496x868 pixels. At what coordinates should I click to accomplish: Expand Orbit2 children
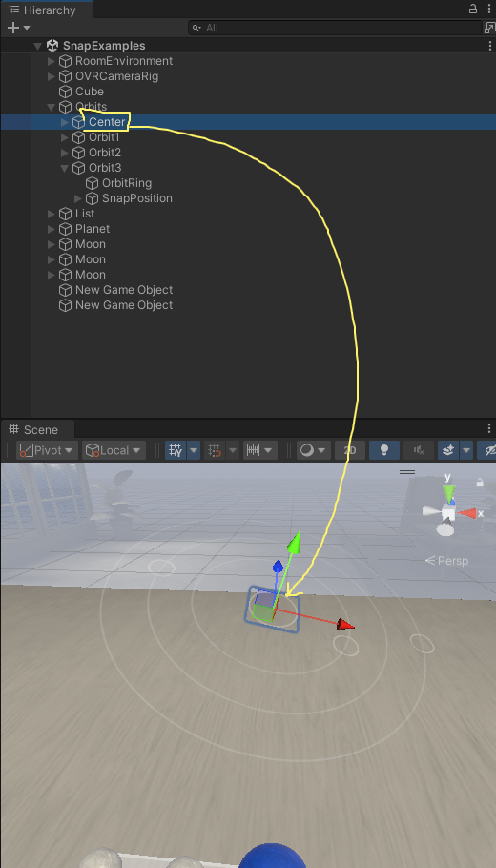coord(65,153)
